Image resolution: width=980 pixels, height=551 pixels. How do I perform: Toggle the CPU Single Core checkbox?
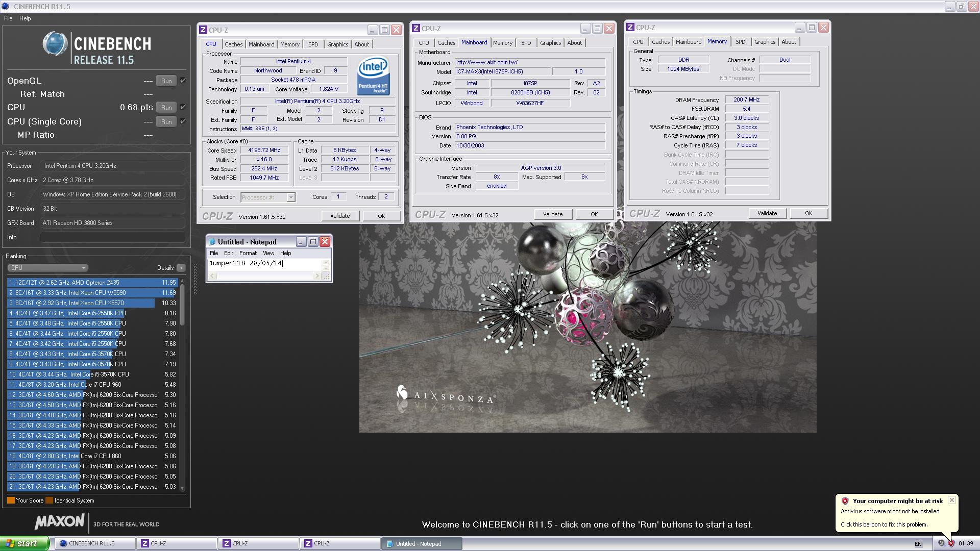point(183,121)
